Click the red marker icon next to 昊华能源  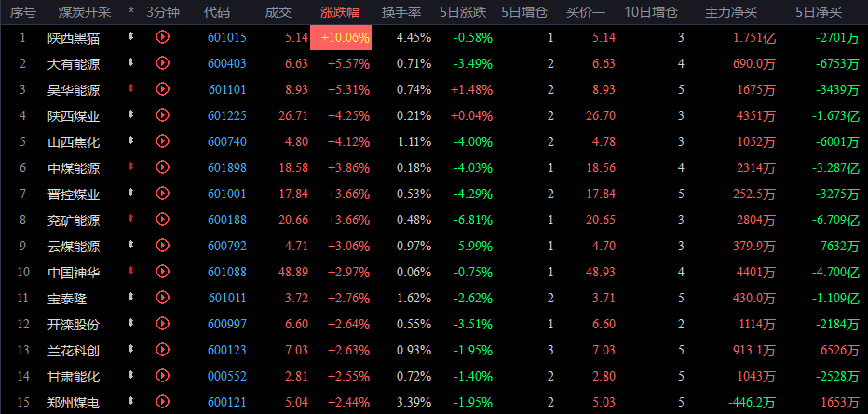131,89
